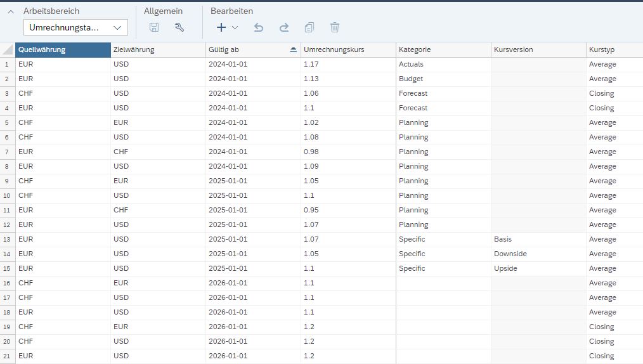Click Closing Kurstyp in row 21
643x364 pixels.
click(614, 356)
